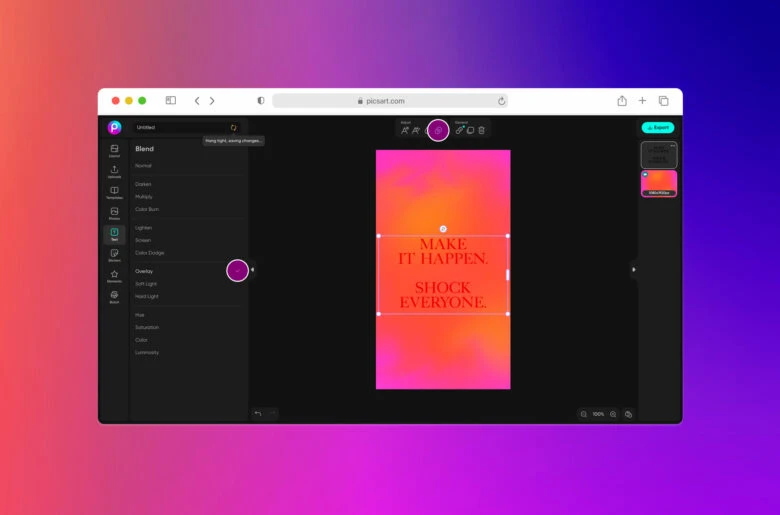Click the trash delete icon in toolbar
The height and width of the screenshot is (515, 780).
coord(481,130)
